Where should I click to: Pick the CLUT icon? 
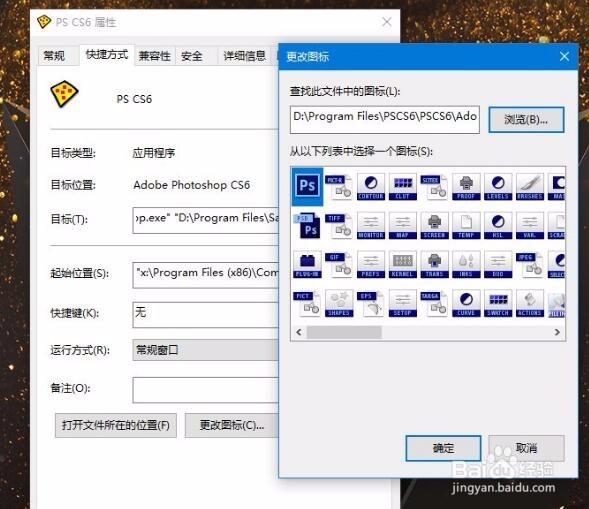(403, 186)
